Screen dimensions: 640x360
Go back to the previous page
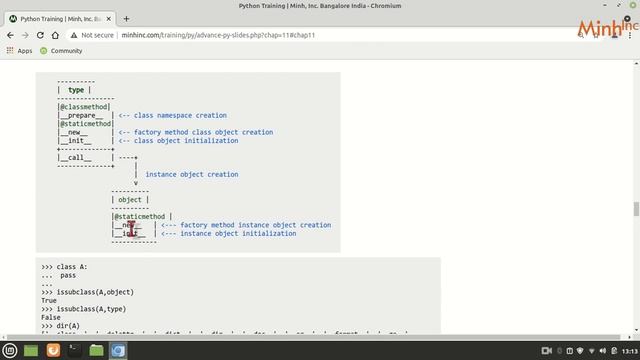(x=10, y=35)
